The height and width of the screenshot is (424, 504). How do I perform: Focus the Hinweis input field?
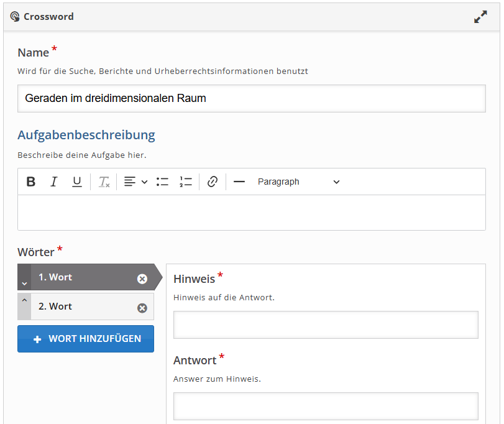coord(326,325)
